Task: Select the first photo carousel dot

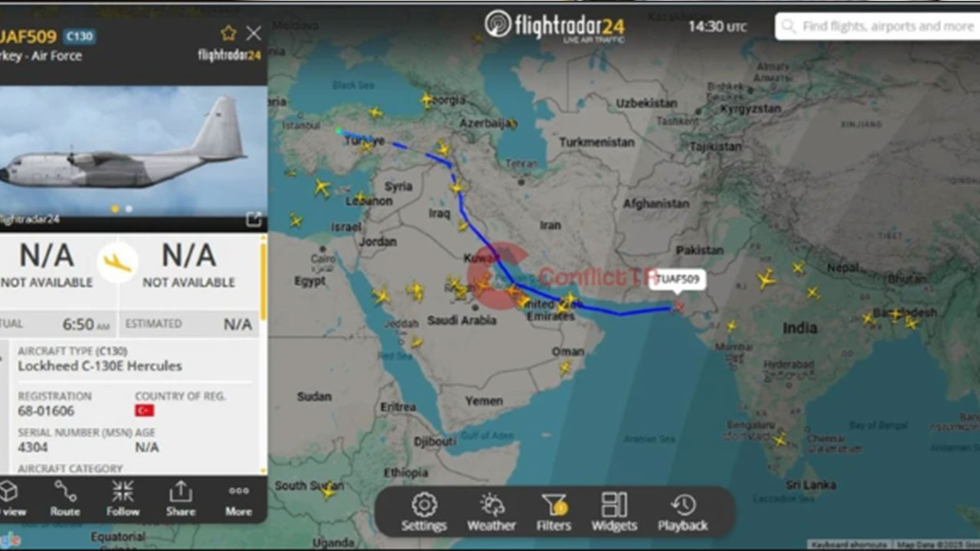Action: [x=115, y=208]
